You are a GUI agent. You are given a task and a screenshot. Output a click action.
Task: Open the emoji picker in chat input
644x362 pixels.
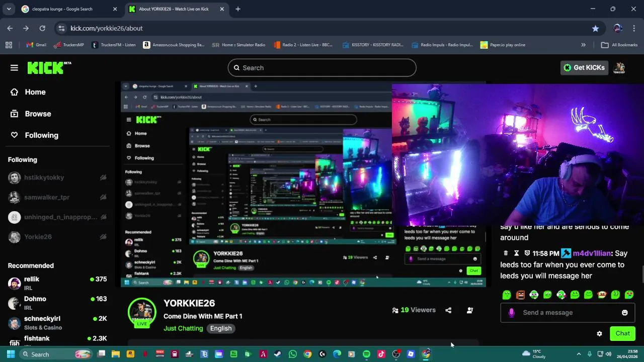pyautogui.click(x=624, y=313)
